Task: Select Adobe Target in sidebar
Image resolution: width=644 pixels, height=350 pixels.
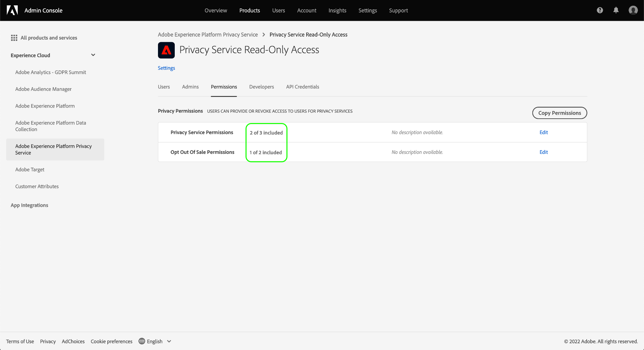Action: 30,170
